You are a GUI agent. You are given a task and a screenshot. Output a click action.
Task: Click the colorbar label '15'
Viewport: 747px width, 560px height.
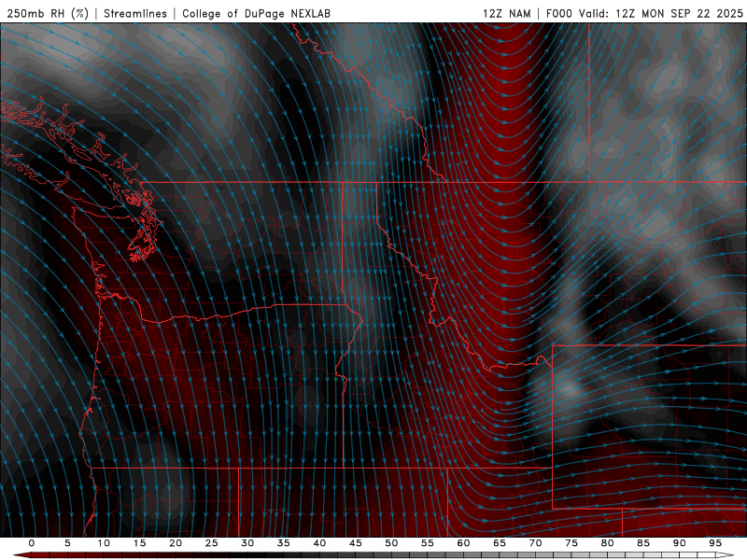point(139,543)
